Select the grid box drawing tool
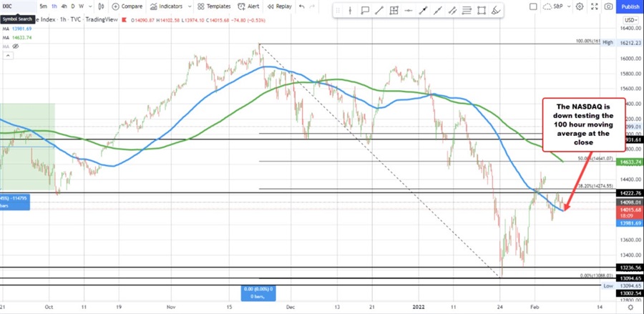This screenshot has width=644, height=314. [394, 11]
